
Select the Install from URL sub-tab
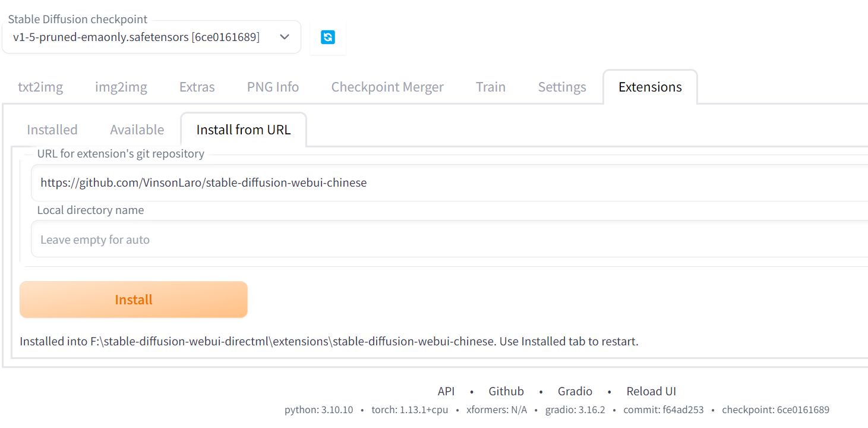point(244,130)
